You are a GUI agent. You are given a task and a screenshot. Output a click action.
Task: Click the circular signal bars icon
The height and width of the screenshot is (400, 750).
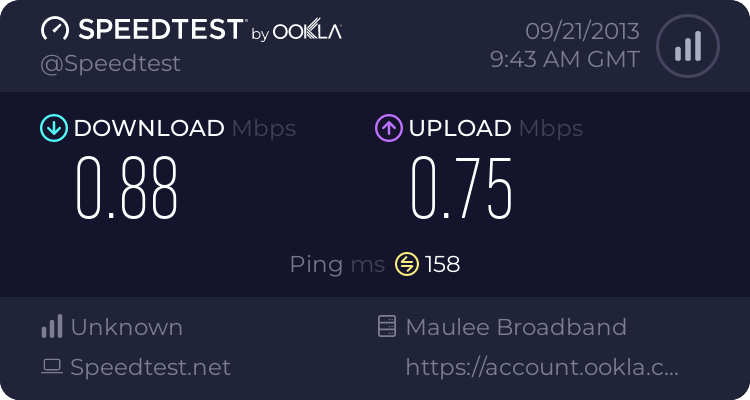tap(687, 46)
